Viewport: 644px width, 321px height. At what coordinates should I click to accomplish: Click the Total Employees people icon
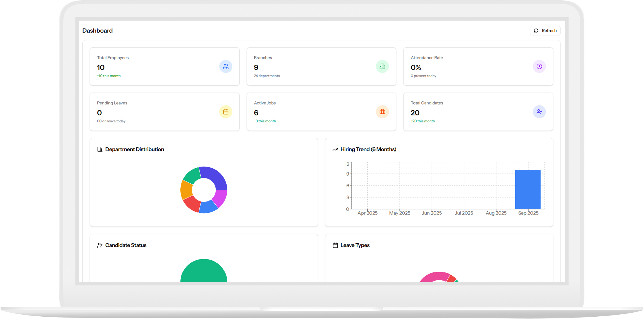pos(225,66)
